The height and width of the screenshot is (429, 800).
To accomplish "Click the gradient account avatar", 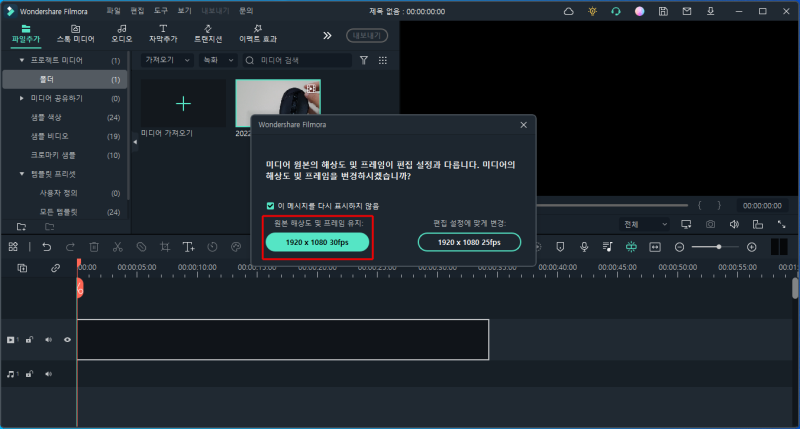I will 639,11.
